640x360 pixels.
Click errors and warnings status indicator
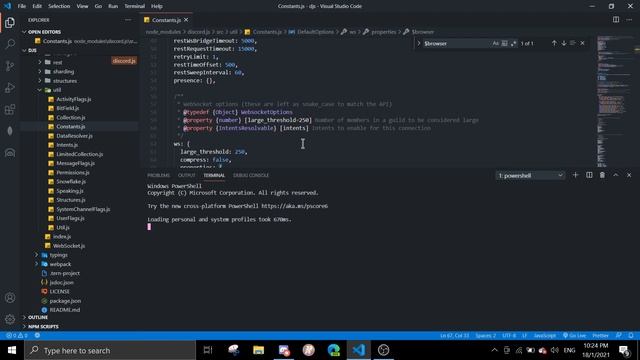(16, 336)
